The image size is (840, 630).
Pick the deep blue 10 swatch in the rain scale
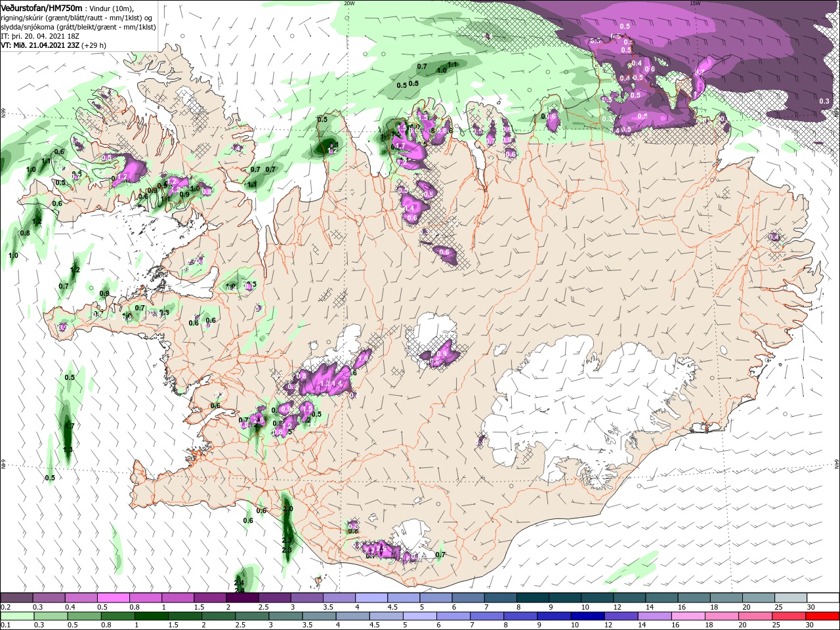tap(587, 616)
